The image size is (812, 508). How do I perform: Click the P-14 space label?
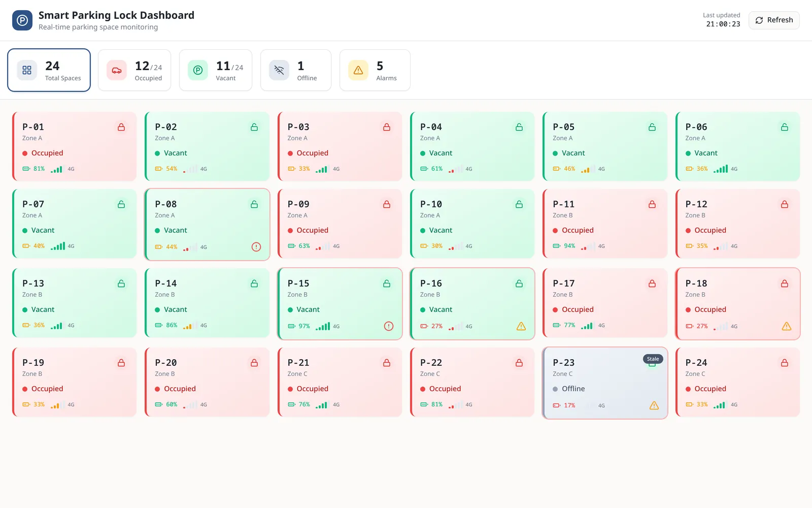click(166, 283)
